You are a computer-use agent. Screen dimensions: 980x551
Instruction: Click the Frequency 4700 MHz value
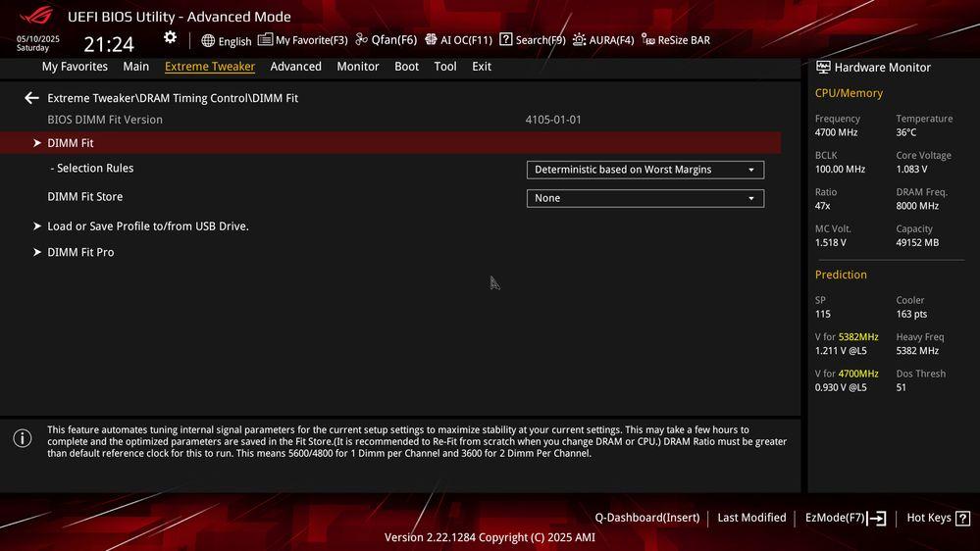[x=836, y=132]
